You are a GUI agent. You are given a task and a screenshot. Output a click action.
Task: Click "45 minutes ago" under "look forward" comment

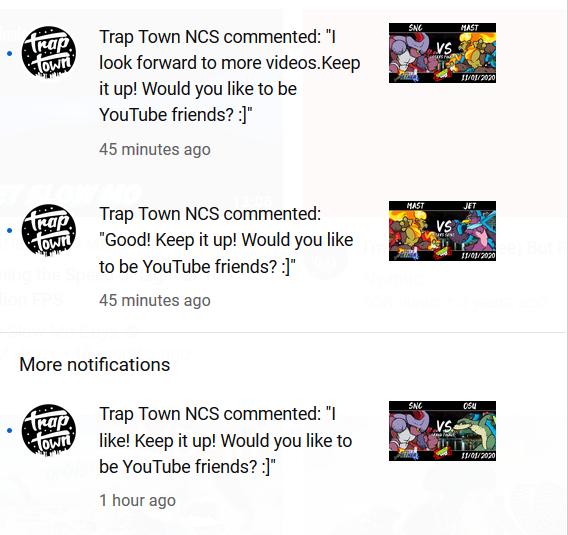[155, 149]
